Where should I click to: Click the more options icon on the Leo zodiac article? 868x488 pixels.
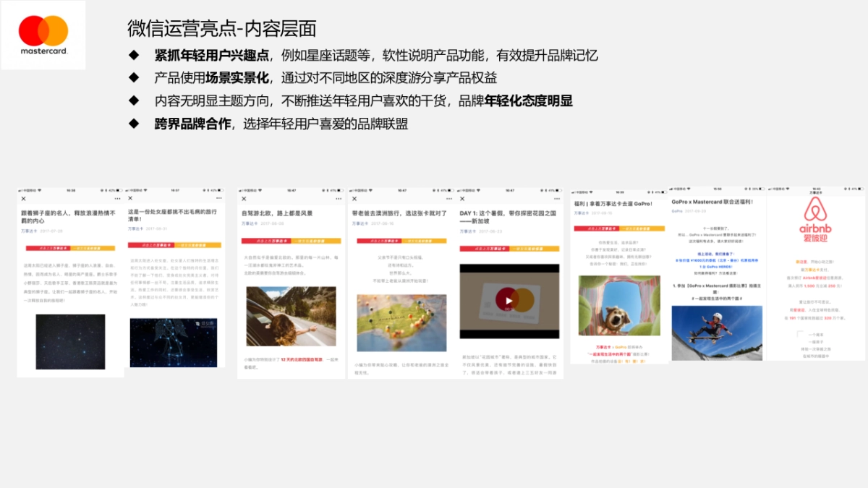pos(116,198)
